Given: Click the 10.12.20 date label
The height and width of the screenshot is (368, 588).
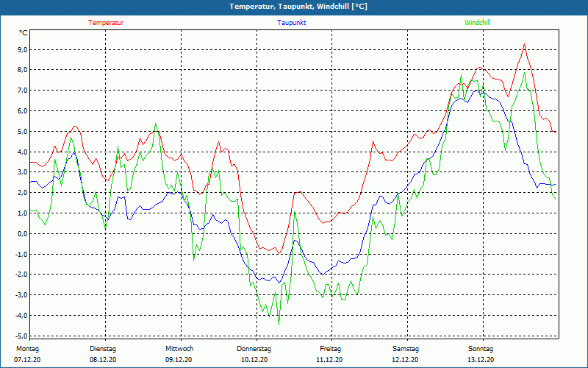Looking at the screenshot, I should [x=254, y=360].
